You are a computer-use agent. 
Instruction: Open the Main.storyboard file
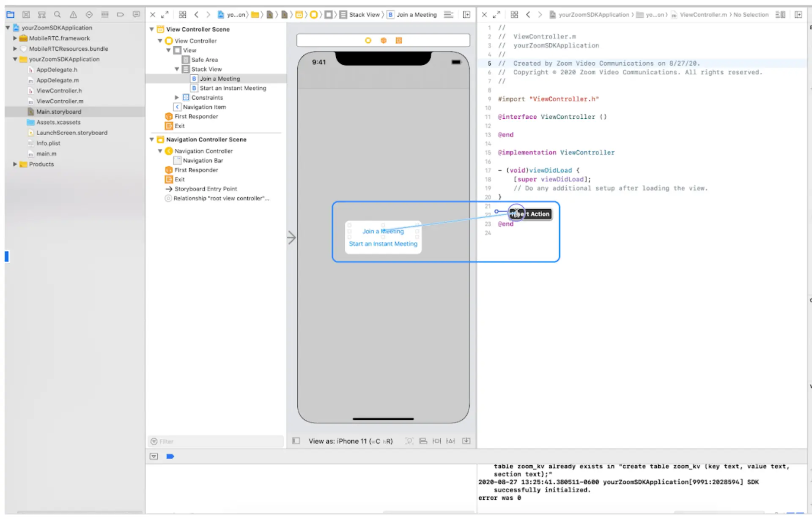click(x=59, y=112)
